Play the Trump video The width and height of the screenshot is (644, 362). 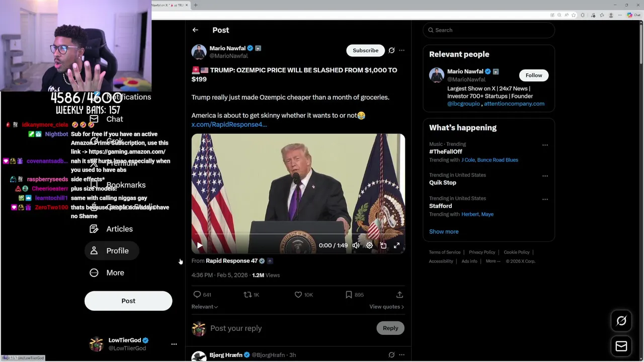pyautogui.click(x=200, y=245)
